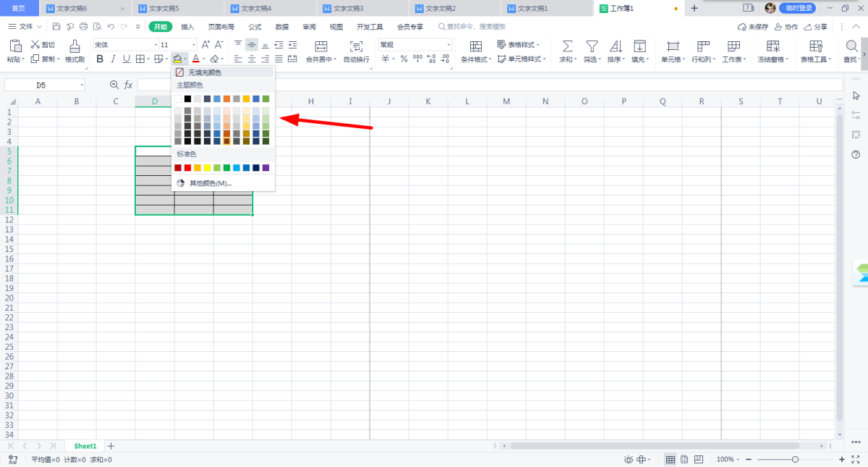Toggle Bold formatting in the ribbon

(101, 59)
